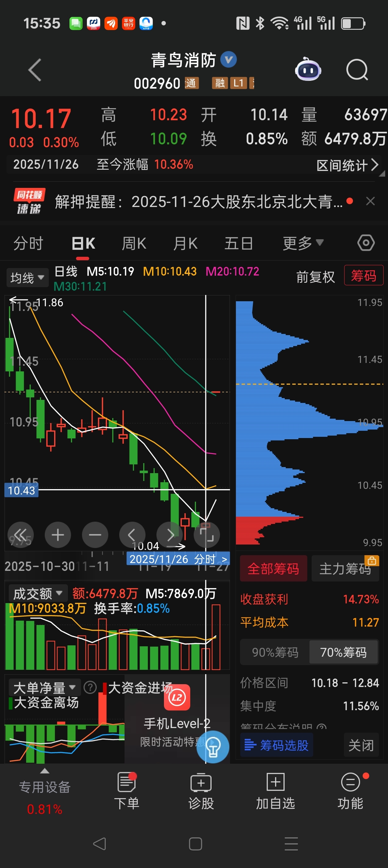Open 均线 indicator dropdown

point(27,278)
